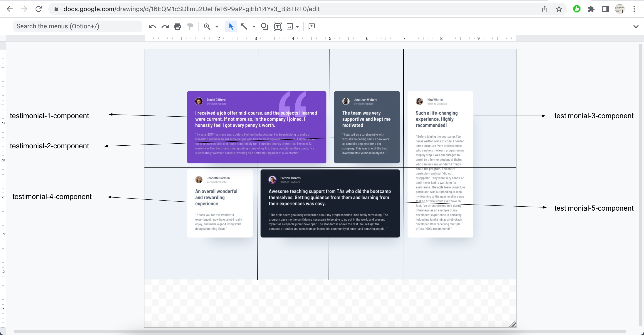Viewport: 644px width, 335px height.
Task: Click the Jonathan Walters name text
Action: pyautogui.click(x=366, y=100)
